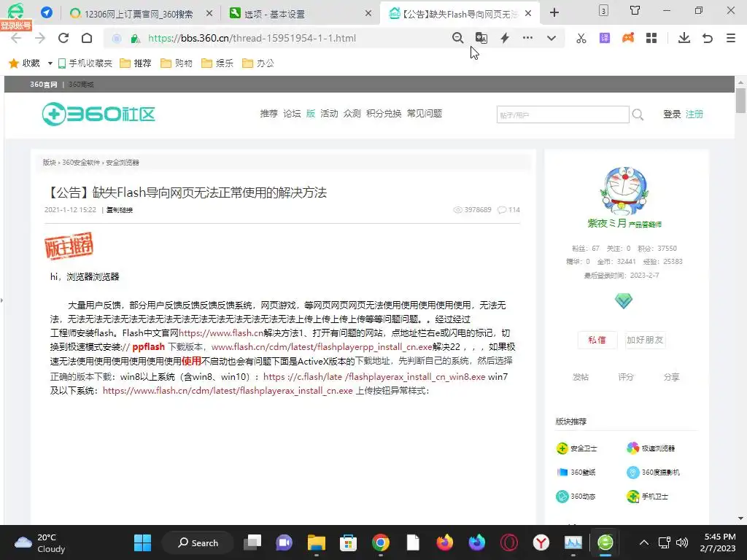Open the extensions grid icon
The height and width of the screenshot is (560, 747).
click(x=651, y=38)
